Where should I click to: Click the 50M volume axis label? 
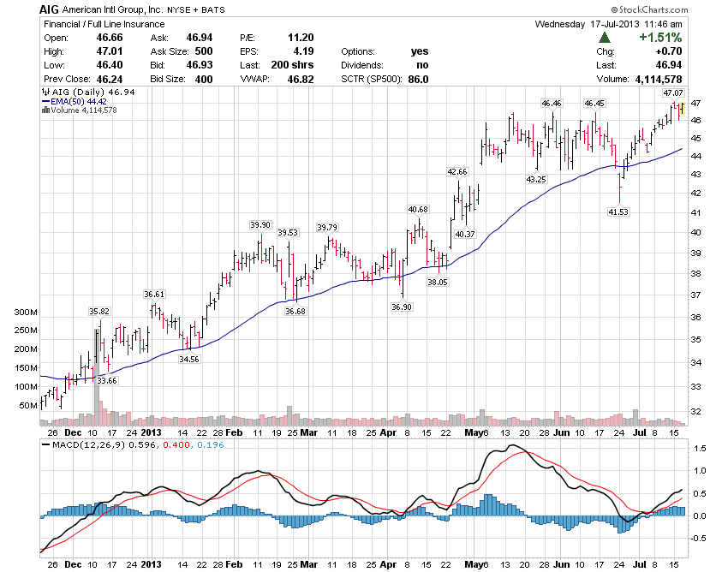28,406
